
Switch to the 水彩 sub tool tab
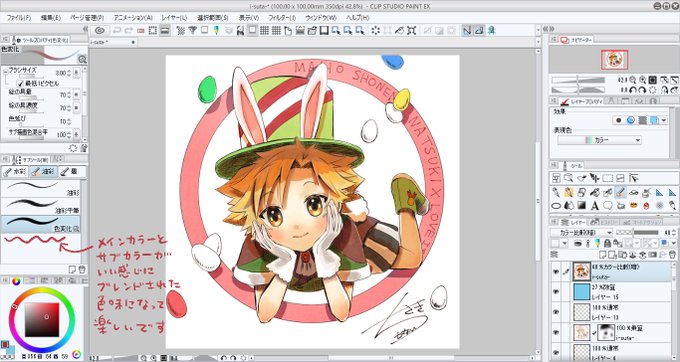pyautogui.click(x=15, y=172)
